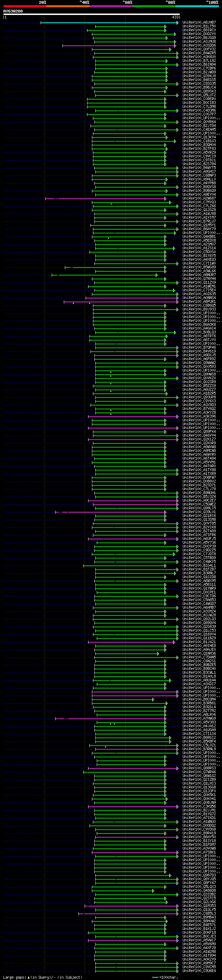The image size is (222, 980).
Task: Open hit UniRef100_B9MB43
Action: [199, 917]
